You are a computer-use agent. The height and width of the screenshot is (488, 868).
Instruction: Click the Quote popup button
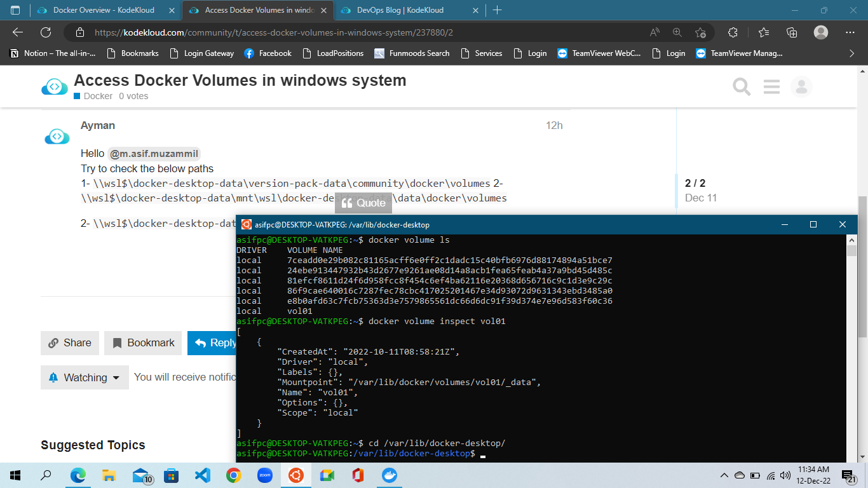(x=363, y=203)
